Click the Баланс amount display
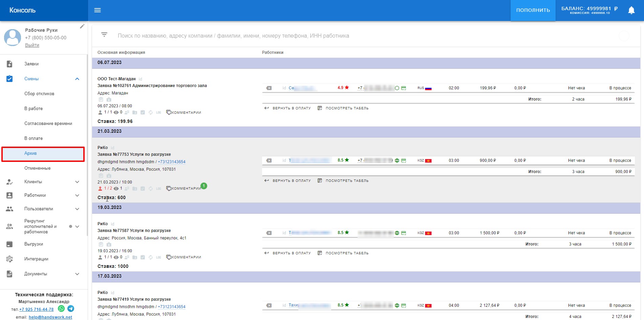Screen dimensions: 644x320 [x=589, y=10]
